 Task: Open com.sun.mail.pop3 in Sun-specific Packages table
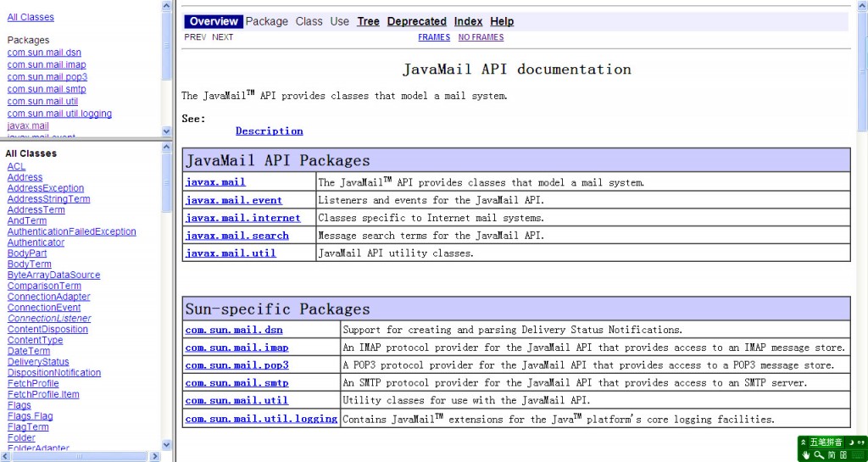click(x=237, y=365)
